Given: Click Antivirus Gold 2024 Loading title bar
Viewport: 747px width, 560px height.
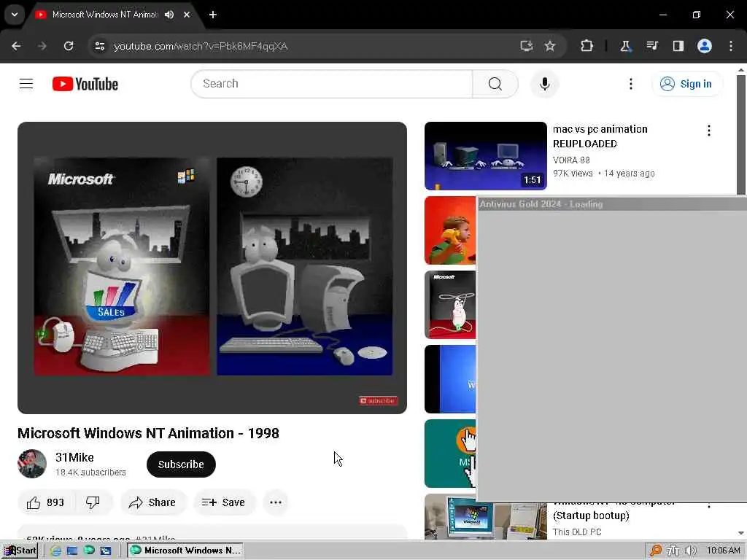Looking at the screenshot, I should [x=612, y=204].
